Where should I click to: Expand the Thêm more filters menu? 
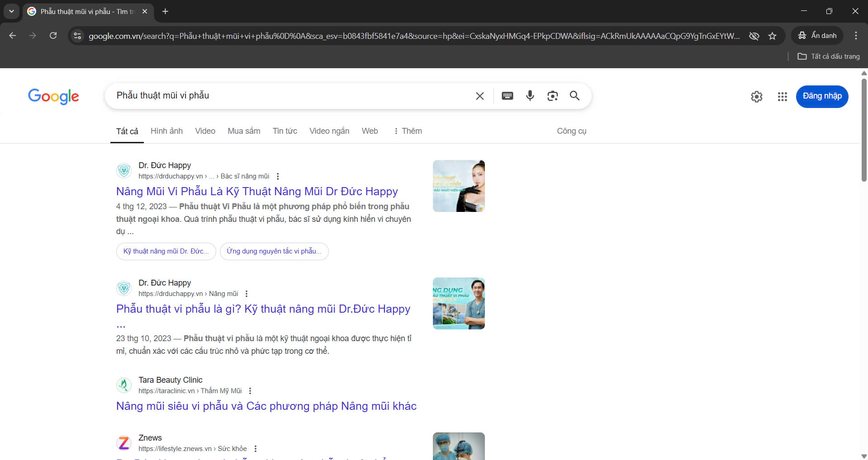point(408,131)
